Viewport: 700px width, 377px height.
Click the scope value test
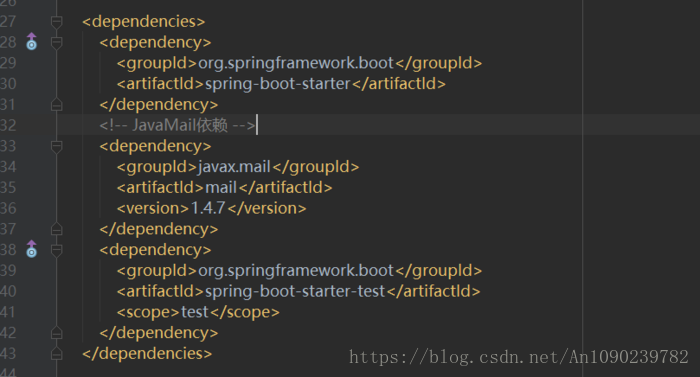(195, 312)
